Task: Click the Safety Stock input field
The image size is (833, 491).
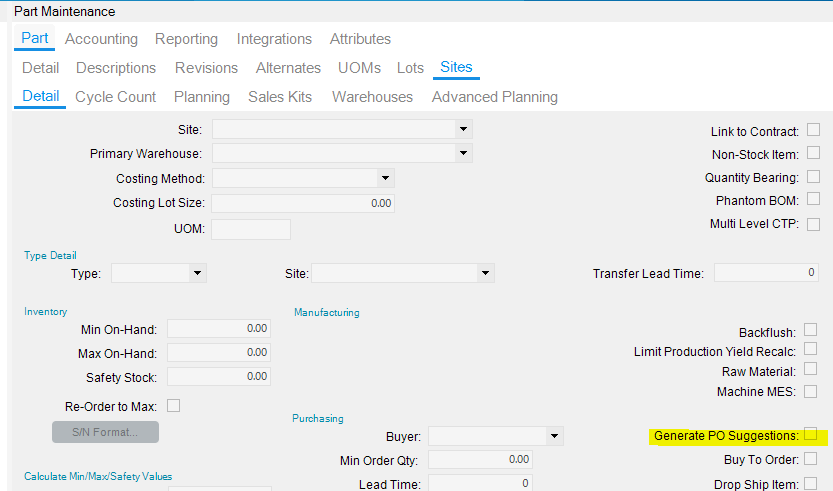Action: point(219,377)
